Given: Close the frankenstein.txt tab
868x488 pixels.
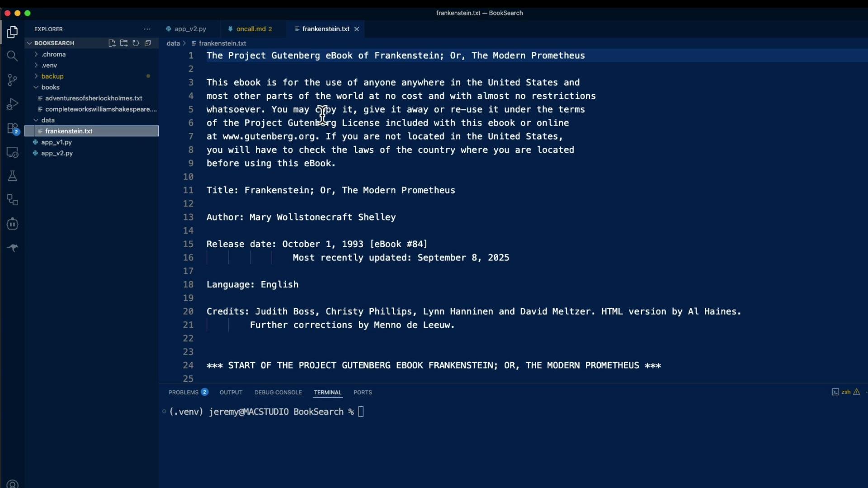Looking at the screenshot, I should (x=357, y=29).
